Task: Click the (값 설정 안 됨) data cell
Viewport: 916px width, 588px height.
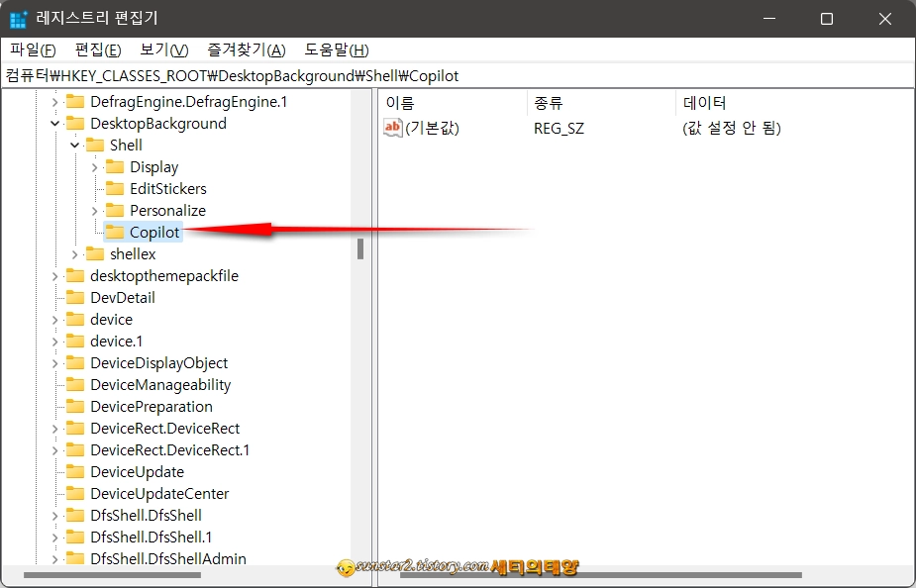Action: pos(732,128)
